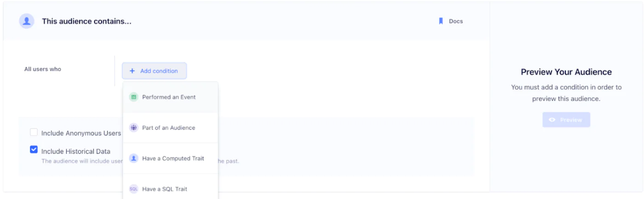644x199 pixels.
Task: Open the Add condition dropdown
Action: pyautogui.click(x=154, y=71)
